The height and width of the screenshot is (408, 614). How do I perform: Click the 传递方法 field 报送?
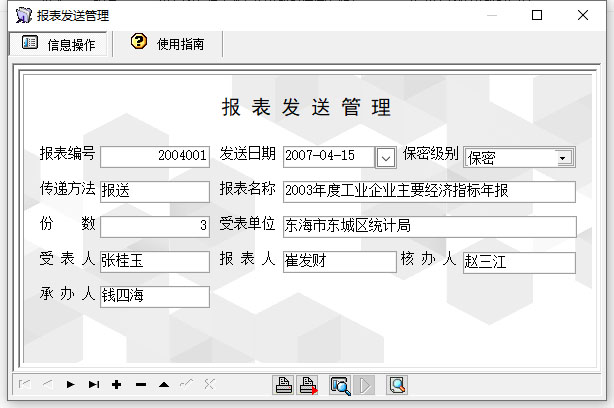tap(155, 191)
